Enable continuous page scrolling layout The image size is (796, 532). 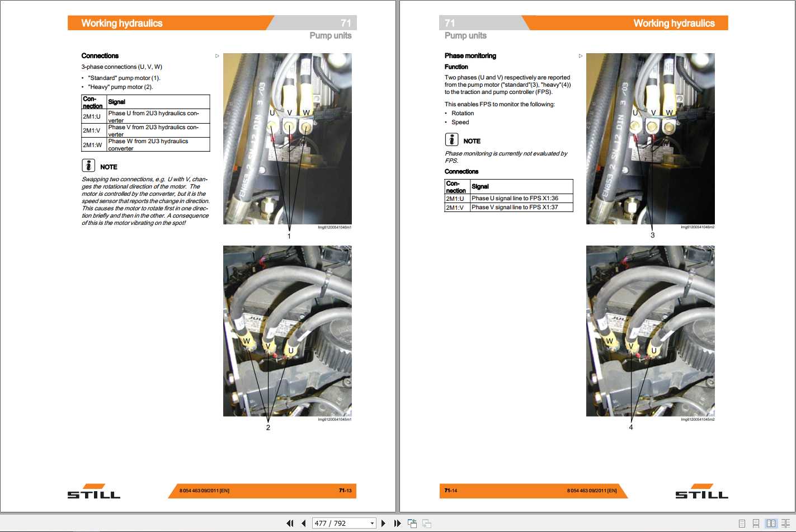point(756,524)
